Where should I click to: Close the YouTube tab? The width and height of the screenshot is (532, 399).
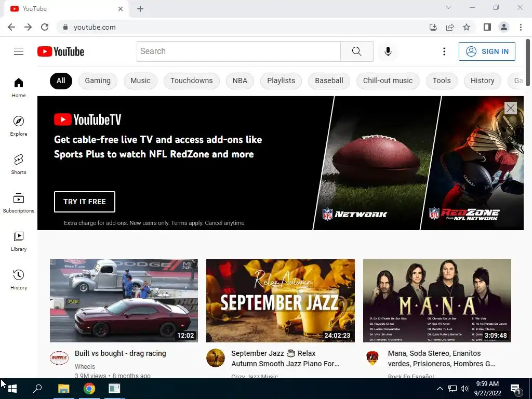tap(121, 9)
